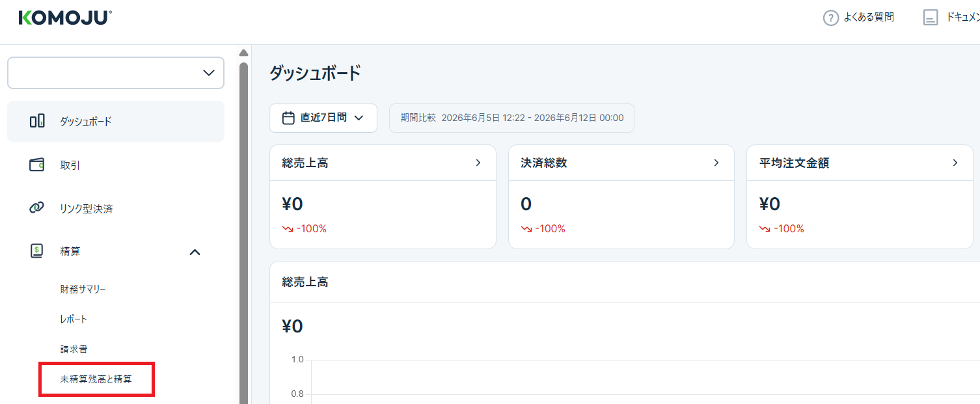Screen dimensions: 980x404
Task: Open 平均注文金額 card detail arrow
Action: 955,163
